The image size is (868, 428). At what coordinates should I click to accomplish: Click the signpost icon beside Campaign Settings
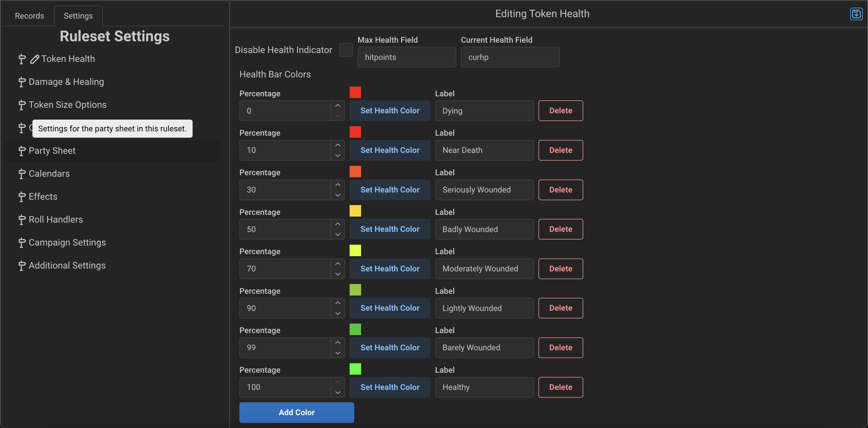[22, 242]
